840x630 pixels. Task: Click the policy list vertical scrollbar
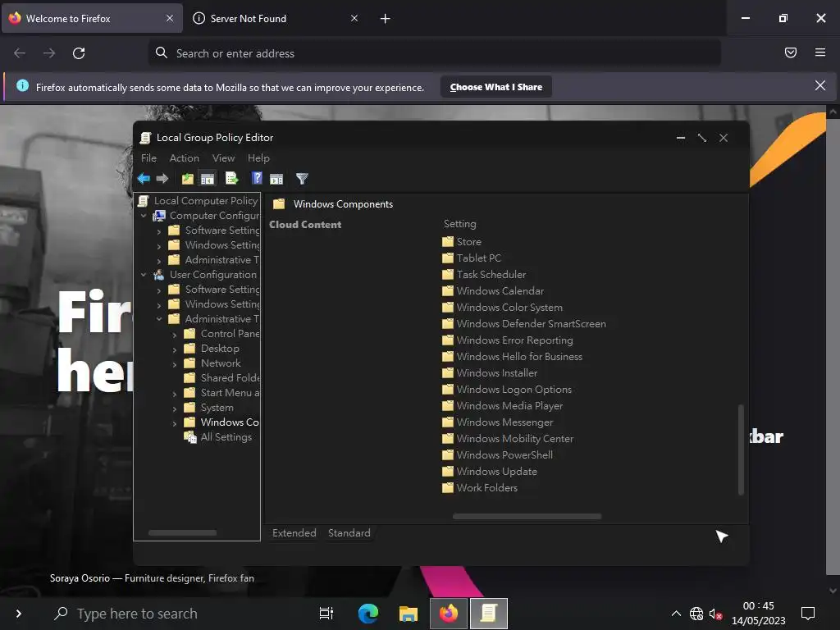pos(741,450)
